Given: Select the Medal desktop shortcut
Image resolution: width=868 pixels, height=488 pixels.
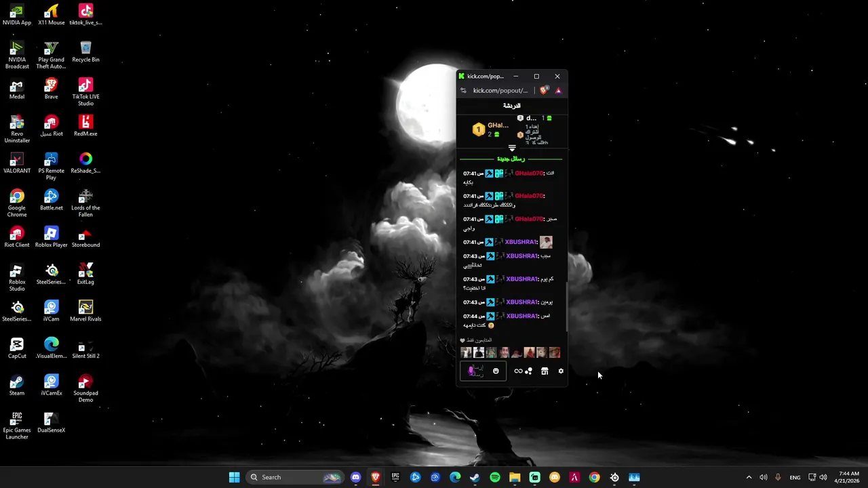Looking at the screenshot, I should (x=17, y=89).
